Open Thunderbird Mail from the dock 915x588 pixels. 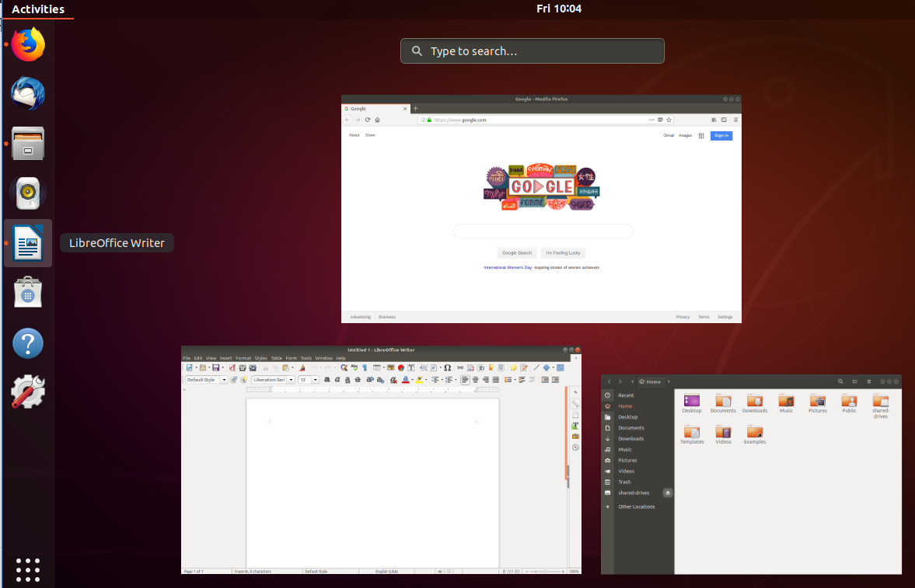tap(28, 95)
